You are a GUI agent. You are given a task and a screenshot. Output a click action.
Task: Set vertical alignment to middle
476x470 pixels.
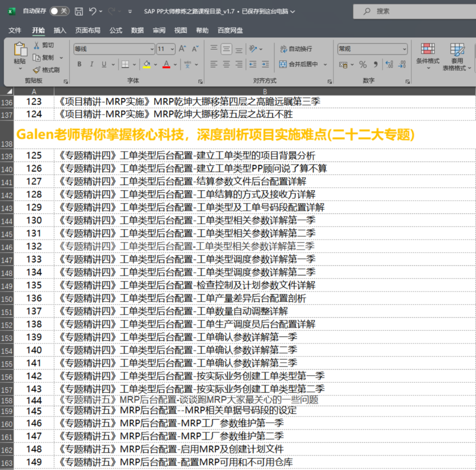point(226,49)
